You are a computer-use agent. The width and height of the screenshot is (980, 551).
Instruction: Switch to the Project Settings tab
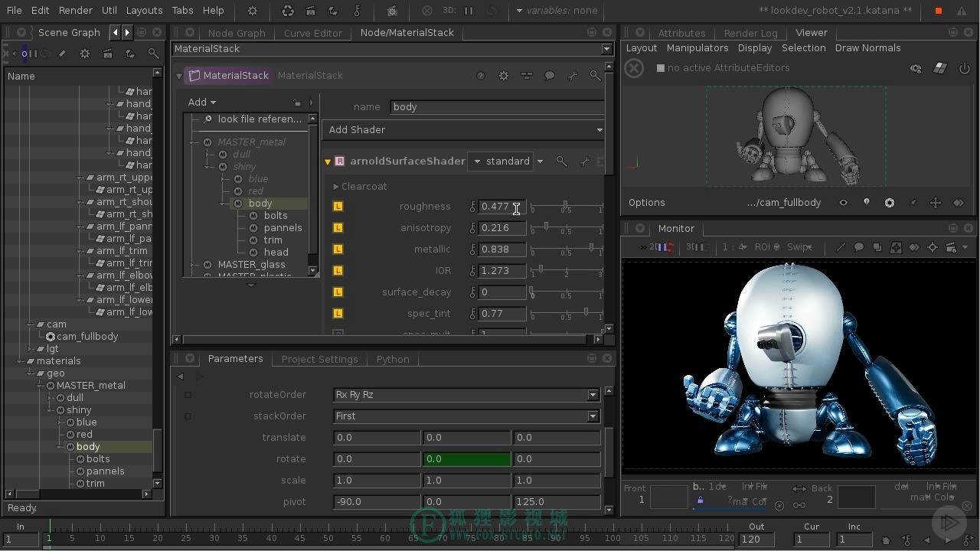pos(319,360)
